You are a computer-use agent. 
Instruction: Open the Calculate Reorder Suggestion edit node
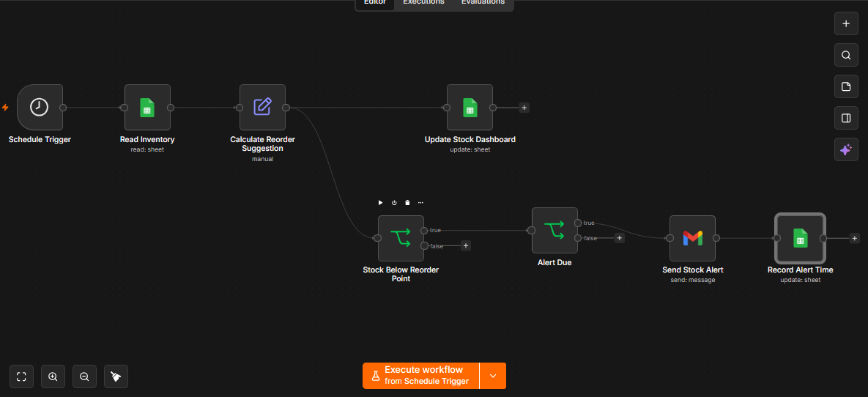pyautogui.click(x=262, y=108)
